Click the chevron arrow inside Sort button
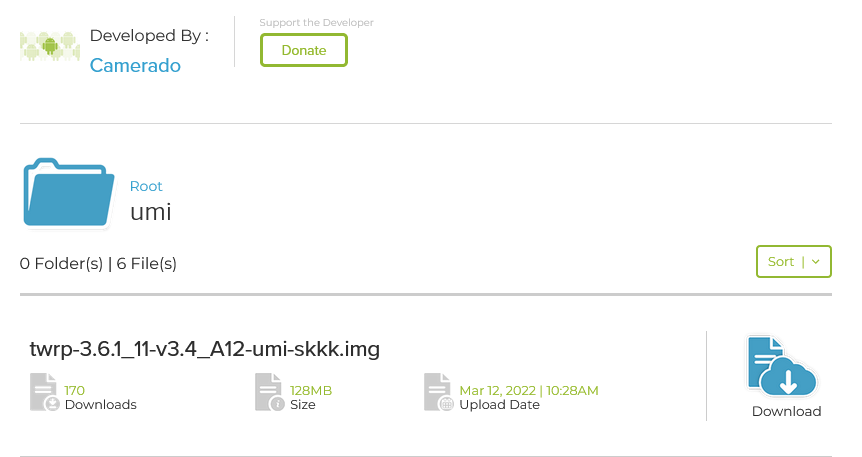This screenshot has width=862, height=457. click(816, 262)
